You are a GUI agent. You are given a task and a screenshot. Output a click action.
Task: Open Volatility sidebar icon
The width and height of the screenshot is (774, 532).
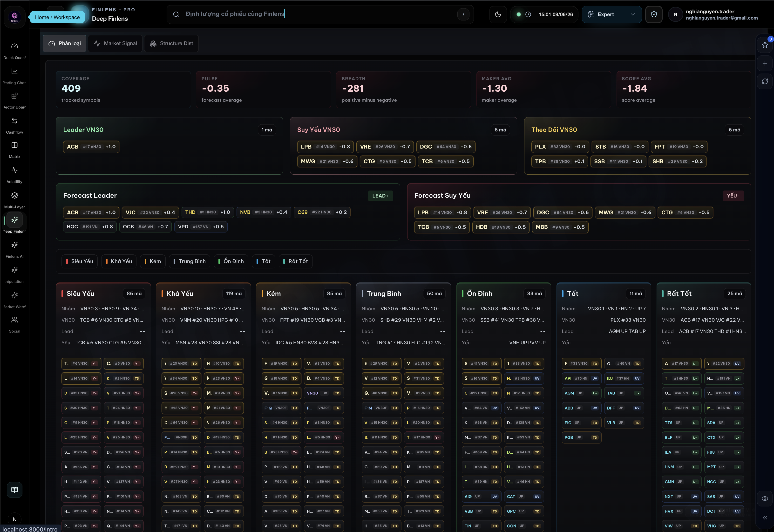pos(14,175)
